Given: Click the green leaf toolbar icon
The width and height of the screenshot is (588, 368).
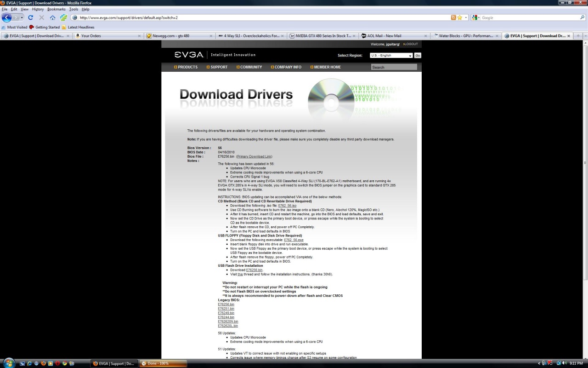Looking at the screenshot, I should (63, 17).
